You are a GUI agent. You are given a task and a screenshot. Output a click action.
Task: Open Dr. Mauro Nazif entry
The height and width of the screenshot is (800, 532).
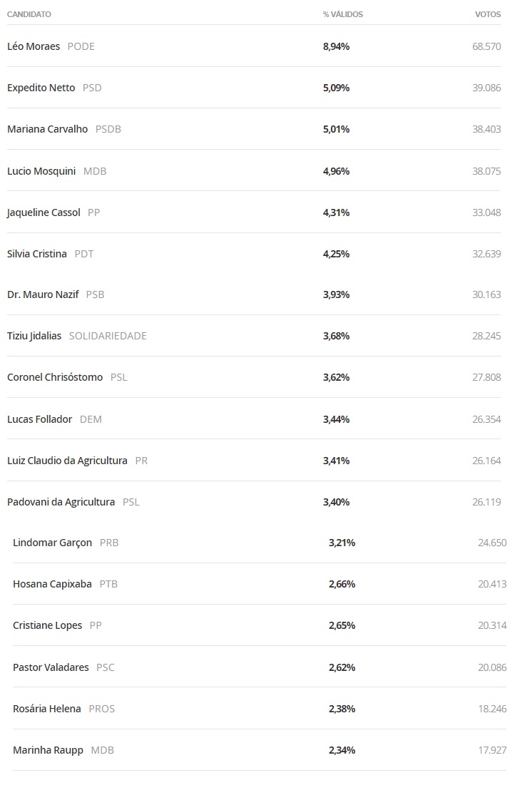coord(43,294)
